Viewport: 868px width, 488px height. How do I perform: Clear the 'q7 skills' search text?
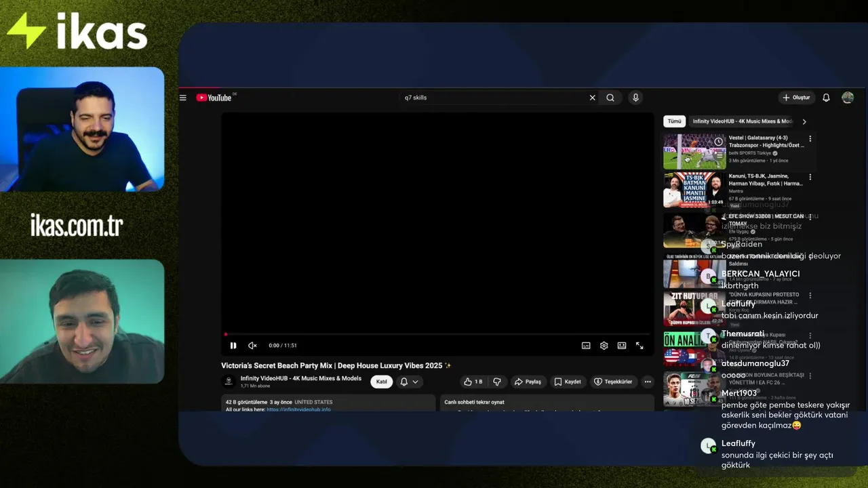pos(592,98)
